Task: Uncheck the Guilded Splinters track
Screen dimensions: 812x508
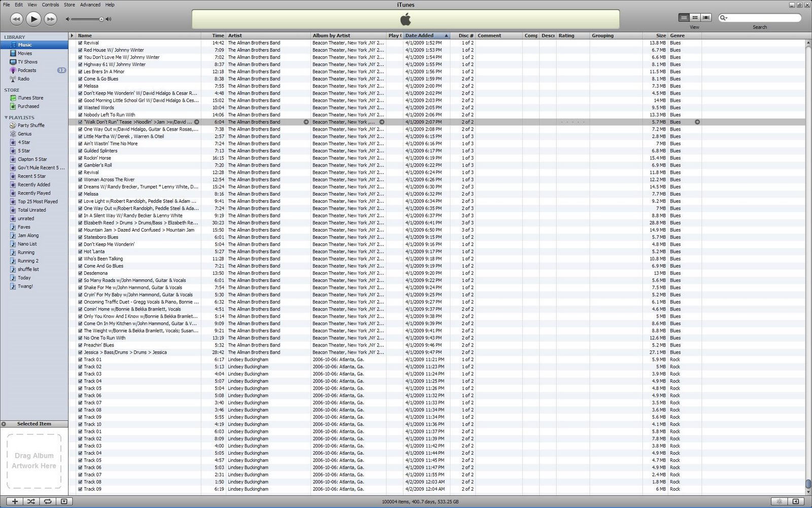Action: (80, 151)
